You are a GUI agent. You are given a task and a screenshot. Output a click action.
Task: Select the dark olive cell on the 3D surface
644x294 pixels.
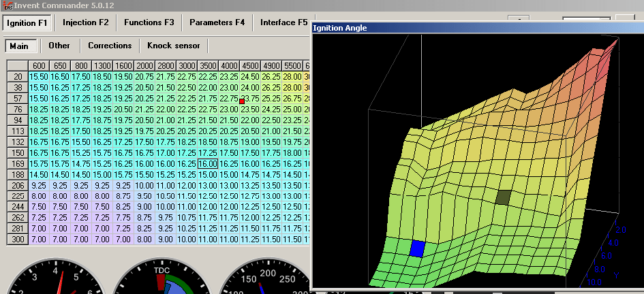504,197
